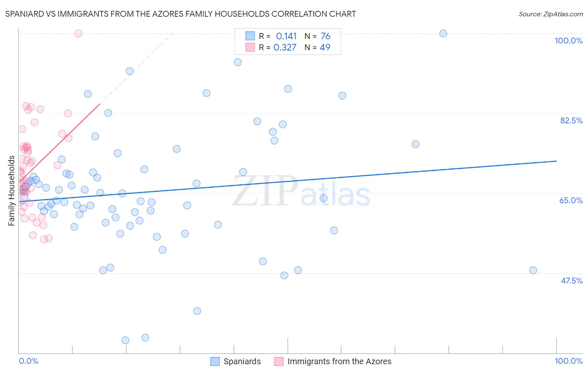Click the 100.0% x-axis label
Image resolution: width=588 pixels, height=373 pixels.
point(569,361)
